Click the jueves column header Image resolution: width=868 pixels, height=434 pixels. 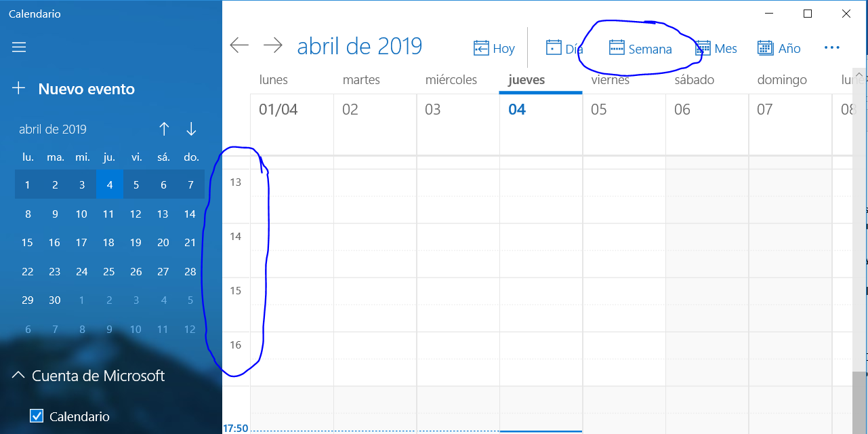point(526,80)
